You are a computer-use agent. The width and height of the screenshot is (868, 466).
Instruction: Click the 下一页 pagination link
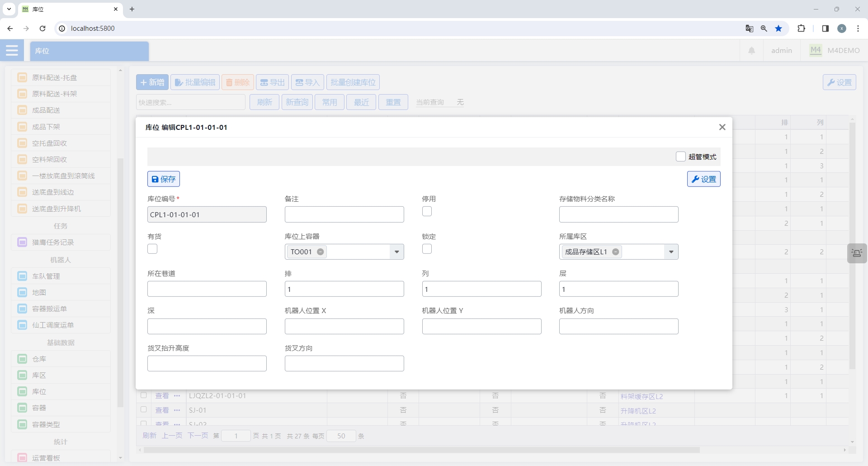click(x=198, y=436)
